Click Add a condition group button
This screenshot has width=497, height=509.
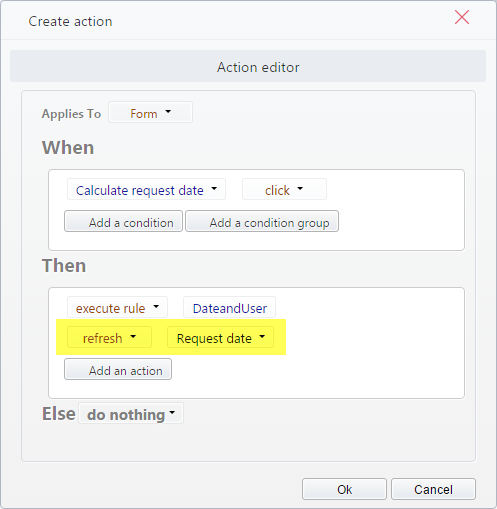point(262,221)
